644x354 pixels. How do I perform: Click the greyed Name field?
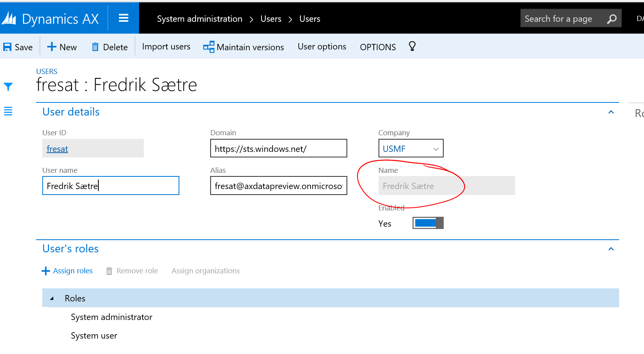(x=446, y=186)
